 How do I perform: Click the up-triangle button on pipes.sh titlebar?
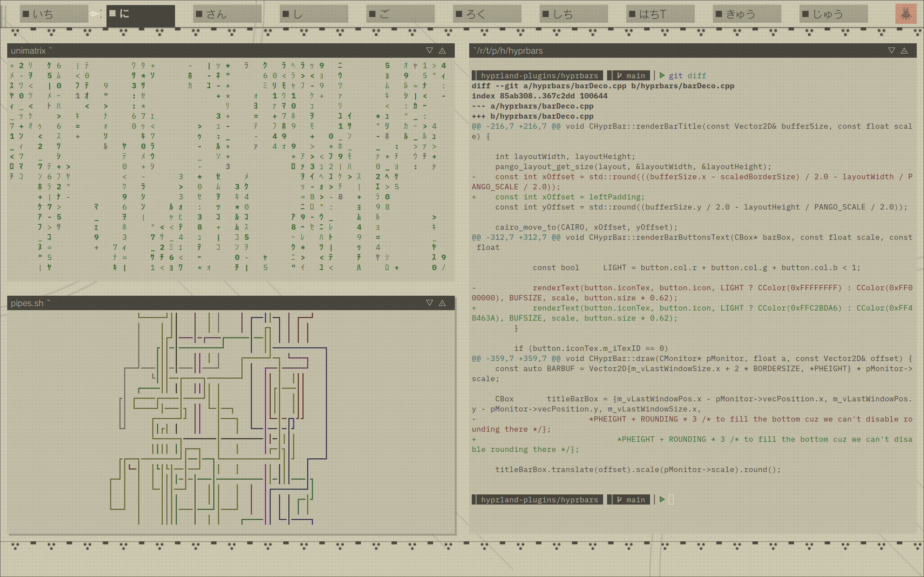(x=442, y=303)
